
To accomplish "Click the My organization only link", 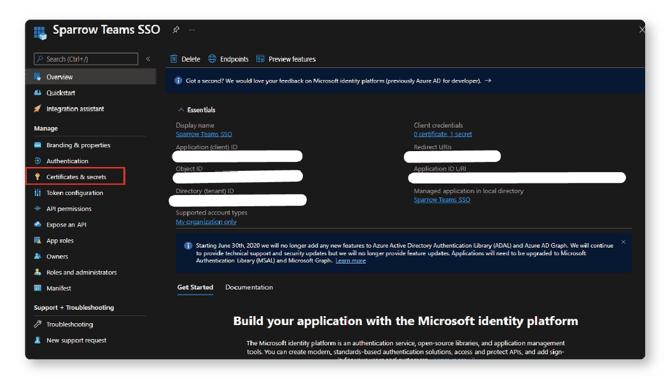I will (x=206, y=222).
